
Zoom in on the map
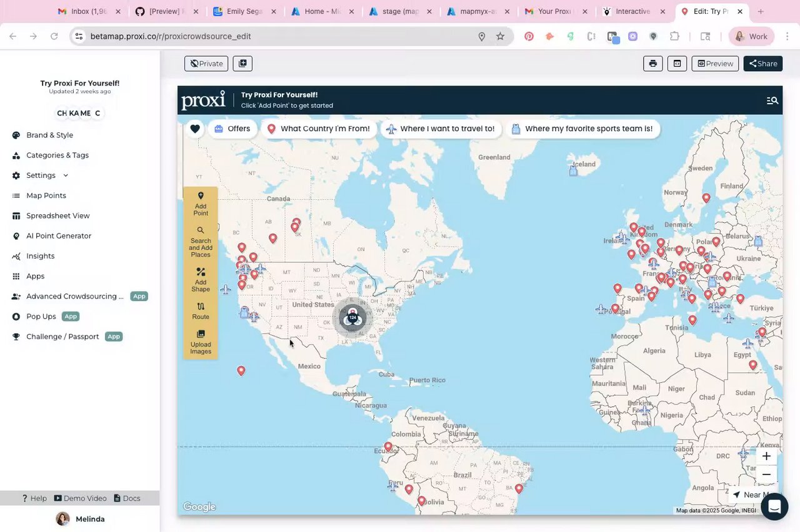tap(766, 456)
